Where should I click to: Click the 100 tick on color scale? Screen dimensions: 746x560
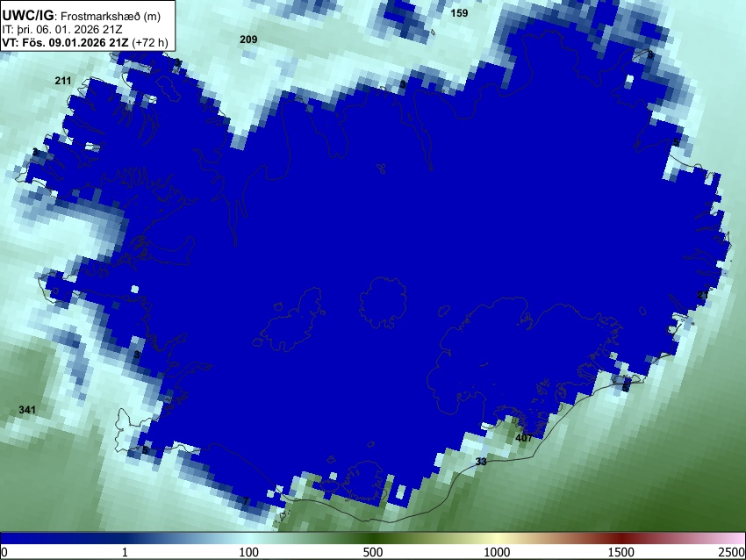tap(248, 552)
